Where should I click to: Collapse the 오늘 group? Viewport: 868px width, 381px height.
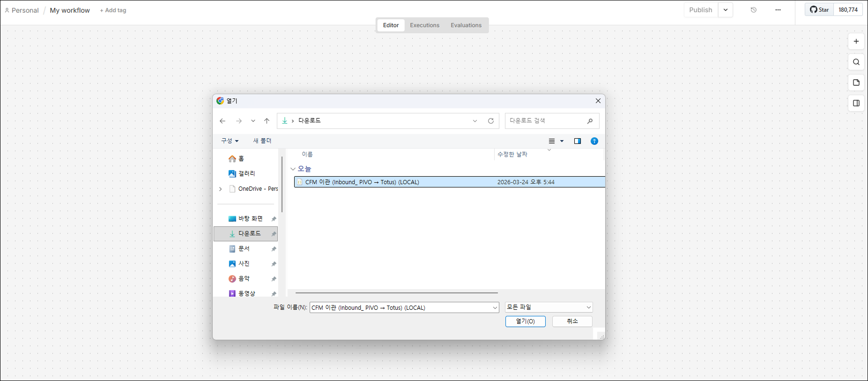(293, 169)
